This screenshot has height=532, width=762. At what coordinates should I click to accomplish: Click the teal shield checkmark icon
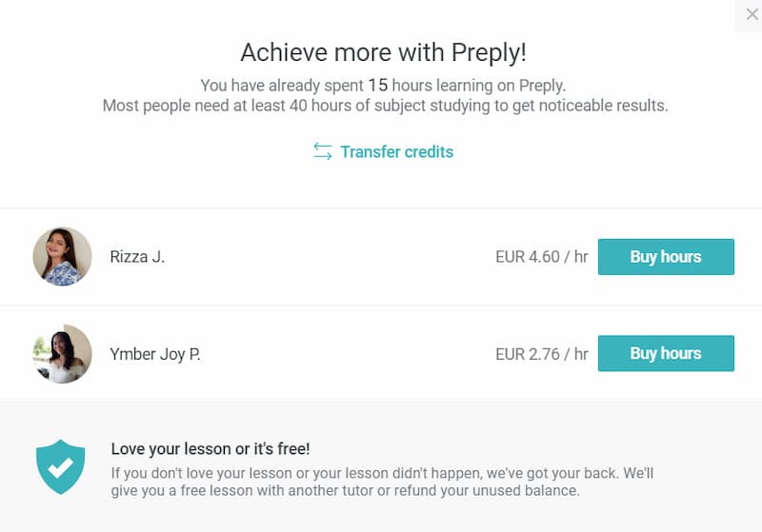click(x=60, y=467)
